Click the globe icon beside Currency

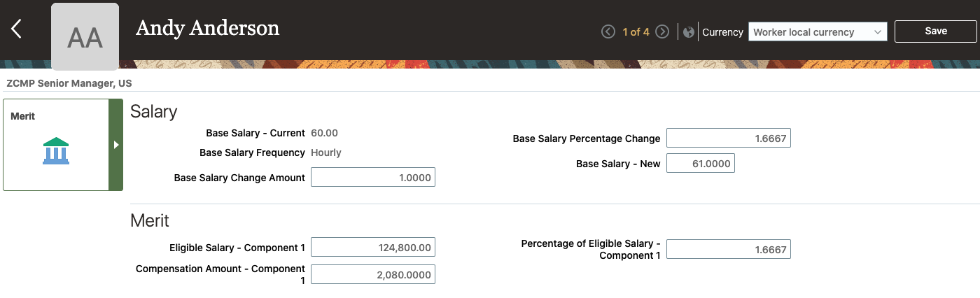(689, 32)
